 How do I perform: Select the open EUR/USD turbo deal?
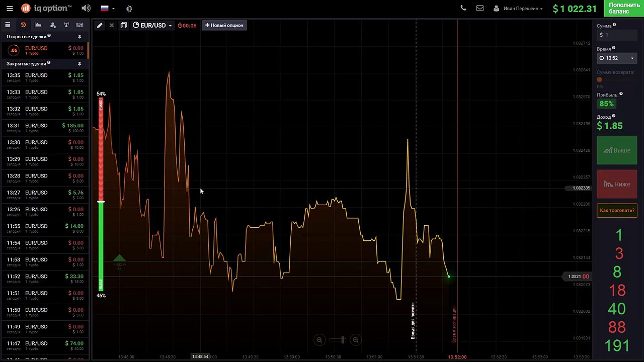[x=44, y=50]
